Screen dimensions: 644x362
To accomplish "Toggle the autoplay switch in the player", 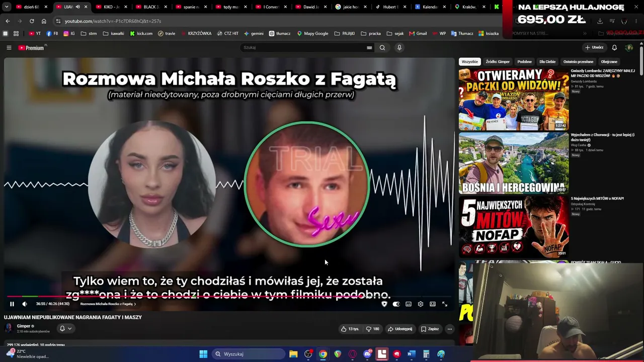I will (396, 304).
